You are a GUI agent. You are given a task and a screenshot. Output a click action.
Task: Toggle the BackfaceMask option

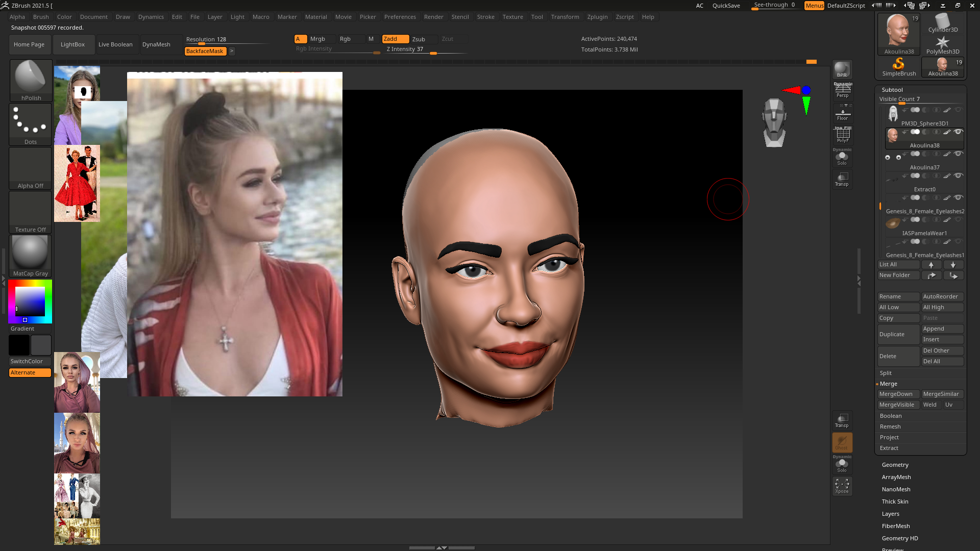(205, 51)
